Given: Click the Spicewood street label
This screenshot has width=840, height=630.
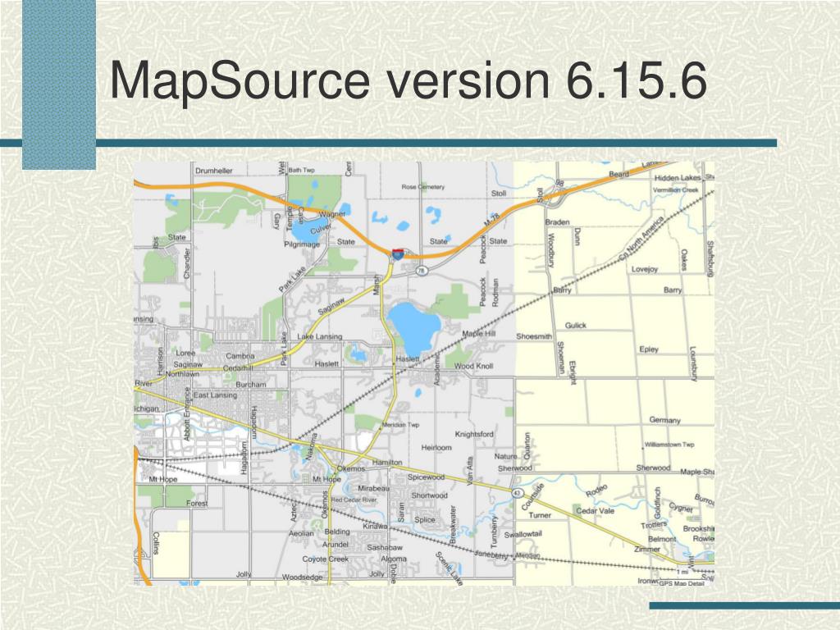Looking at the screenshot, I should 427,477.
